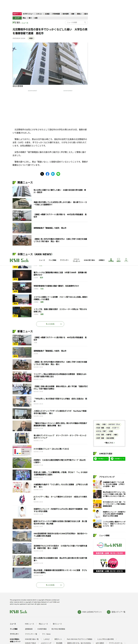The width and height of the screenshot is (138, 644).
Task: Click the 高松北警察署 article photo
Action: 50,64
